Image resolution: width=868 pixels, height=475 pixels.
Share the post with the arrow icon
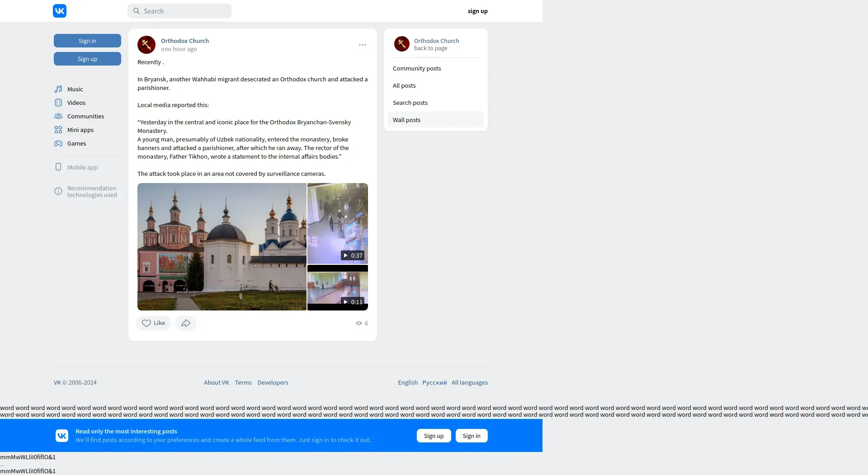pyautogui.click(x=186, y=323)
